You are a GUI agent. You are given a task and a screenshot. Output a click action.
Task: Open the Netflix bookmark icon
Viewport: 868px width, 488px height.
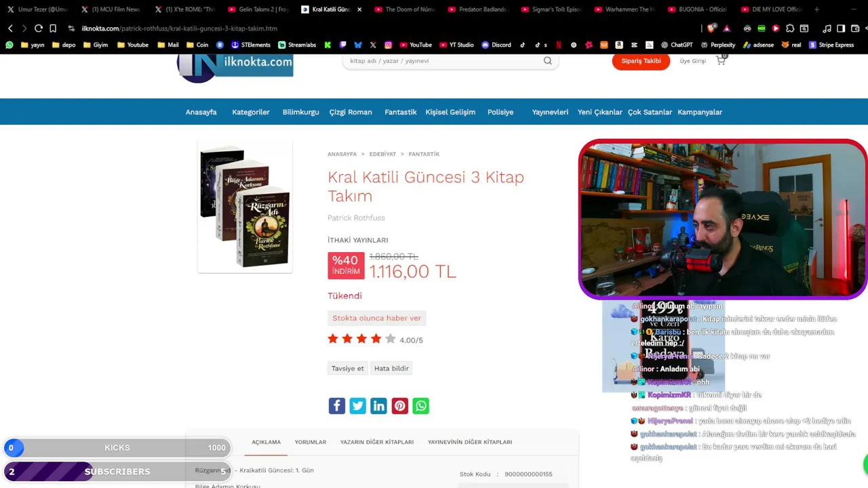559,45
